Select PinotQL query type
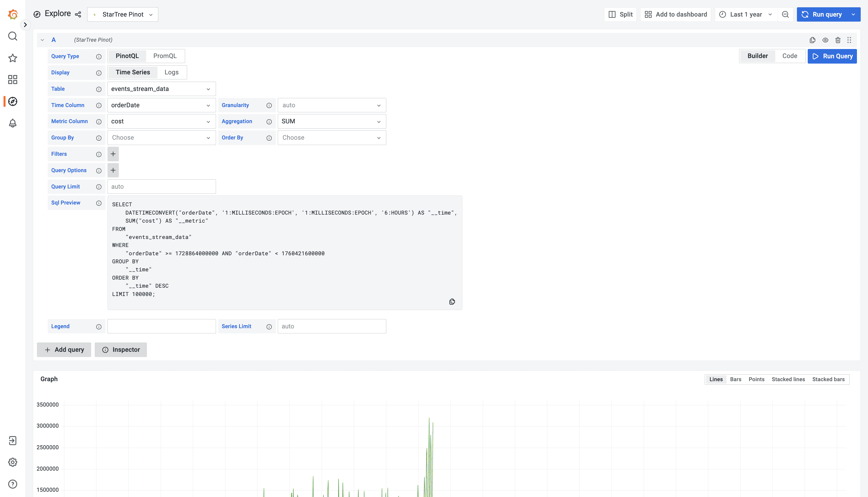 (x=127, y=56)
